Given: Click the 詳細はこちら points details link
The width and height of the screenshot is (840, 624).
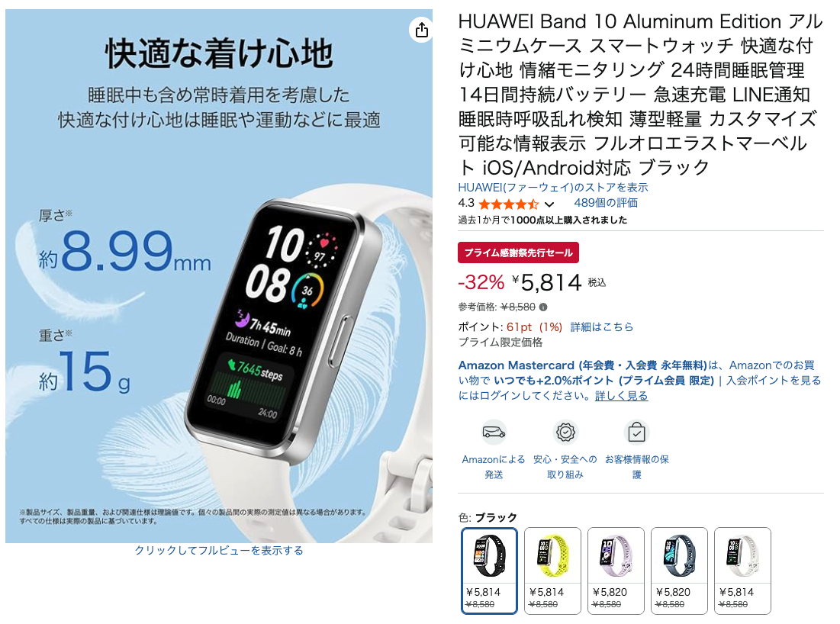Looking at the screenshot, I should pos(602,326).
